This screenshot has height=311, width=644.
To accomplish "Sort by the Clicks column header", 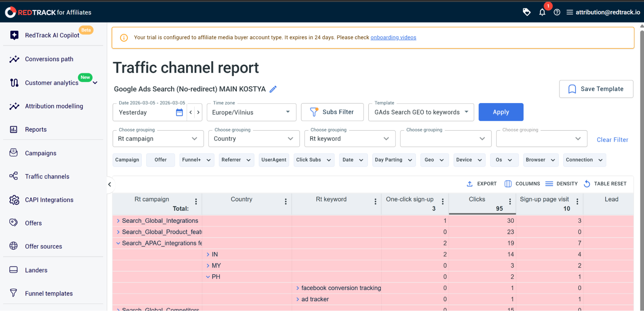I will point(477,199).
